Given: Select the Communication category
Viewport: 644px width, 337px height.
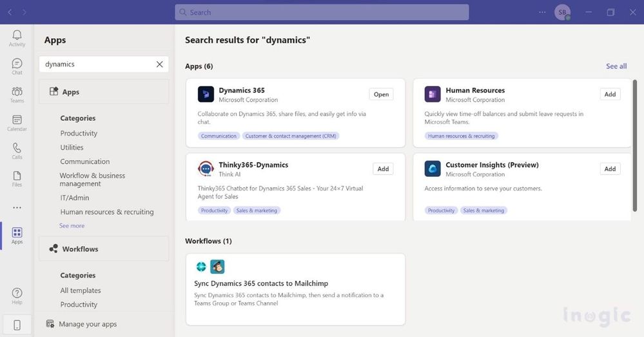Looking at the screenshot, I should 85,161.
